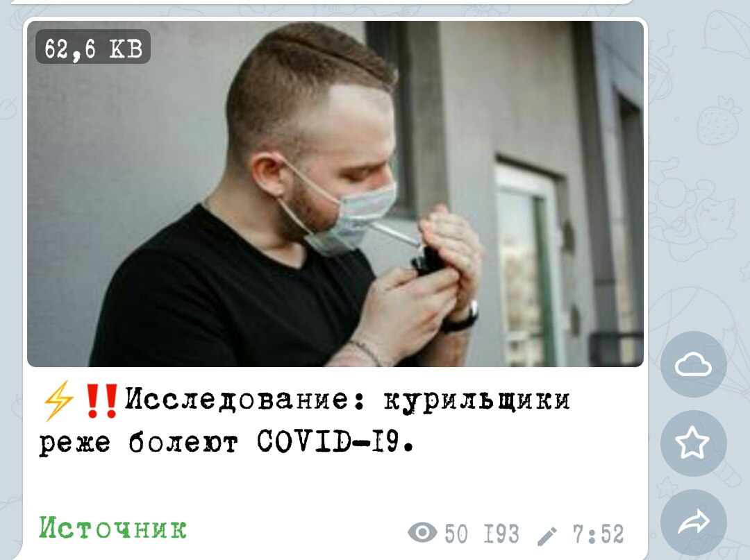
Task: Open the Источник link
Action: [113, 528]
